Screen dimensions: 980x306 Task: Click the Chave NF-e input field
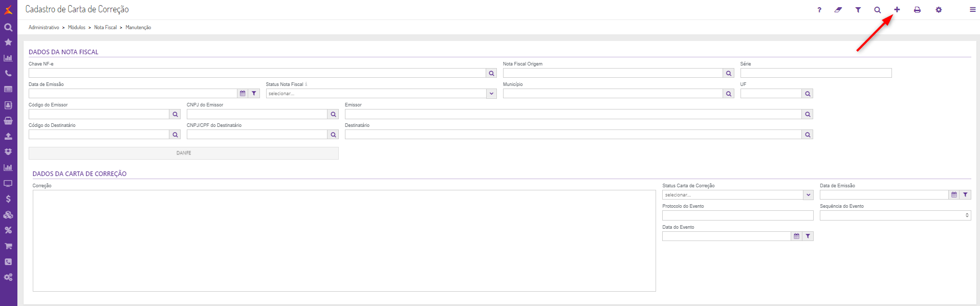click(x=257, y=73)
